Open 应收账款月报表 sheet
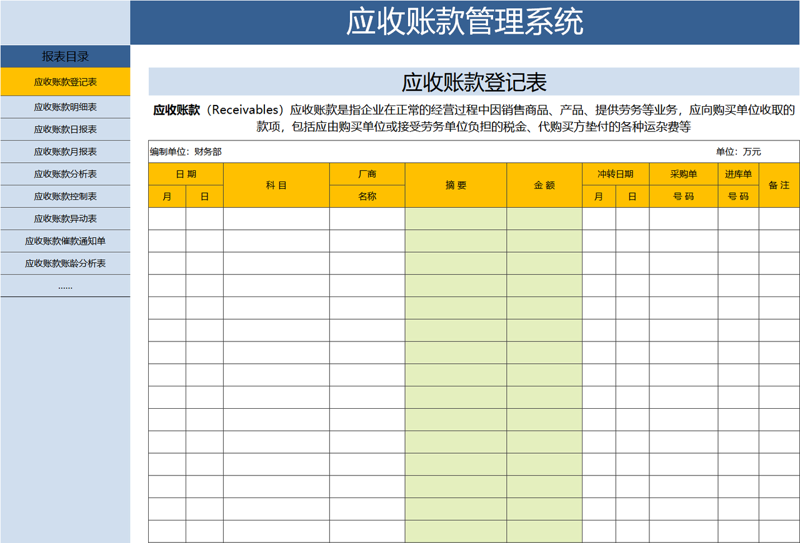This screenshot has height=543, width=800. [65, 152]
